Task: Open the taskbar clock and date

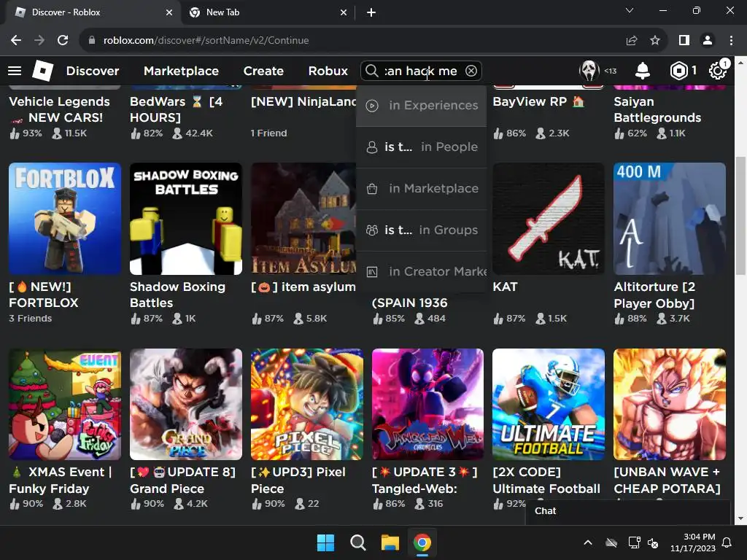Action: point(693,542)
